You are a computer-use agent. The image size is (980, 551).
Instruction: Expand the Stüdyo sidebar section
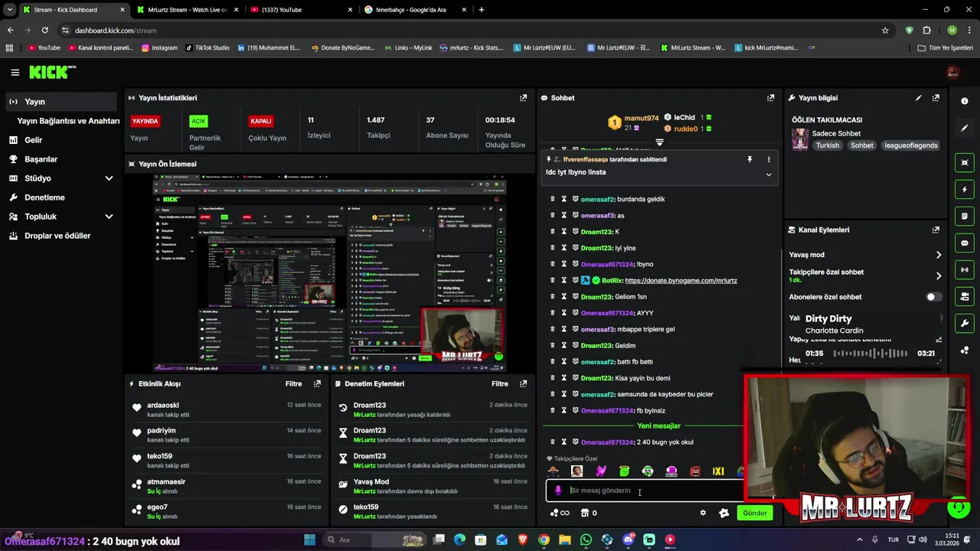109,178
